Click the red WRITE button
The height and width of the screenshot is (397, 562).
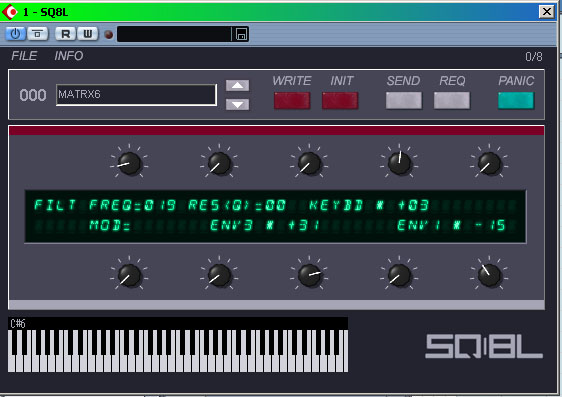(x=292, y=100)
